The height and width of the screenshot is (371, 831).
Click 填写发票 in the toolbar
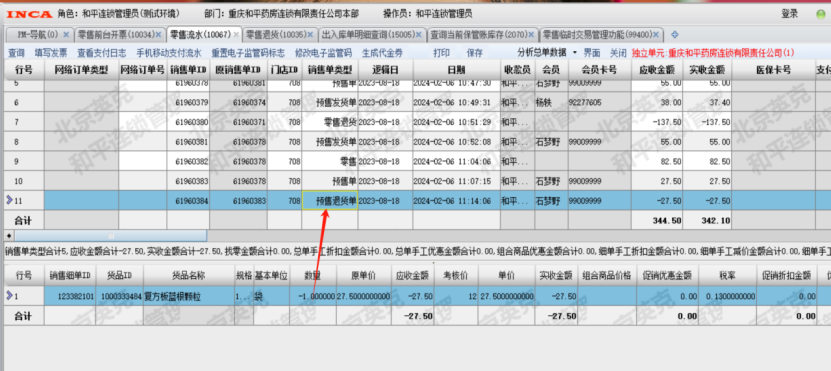click(51, 53)
